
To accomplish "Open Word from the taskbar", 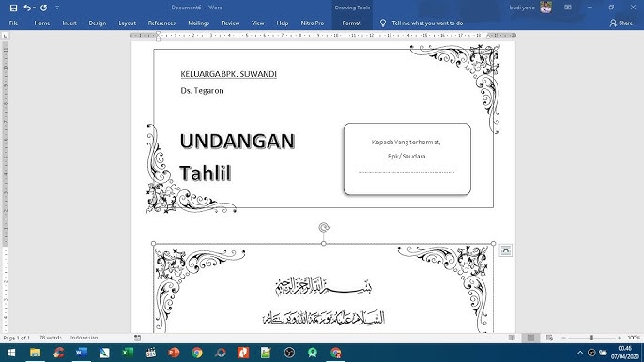I will [x=82, y=353].
